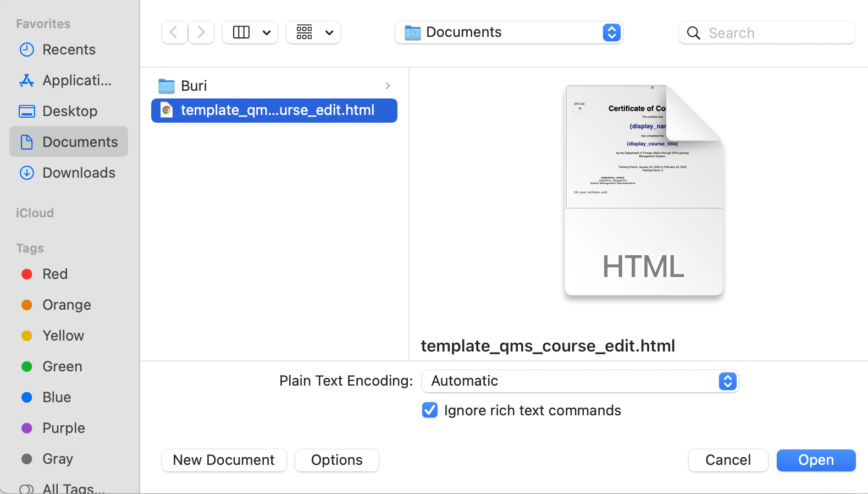Select Downloads in the sidebar
Screen dimensions: 868x494
[x=79, y=173]
